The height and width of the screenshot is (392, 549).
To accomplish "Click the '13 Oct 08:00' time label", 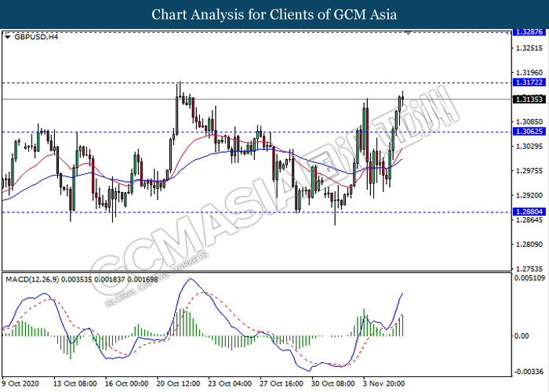I will 75,383.
